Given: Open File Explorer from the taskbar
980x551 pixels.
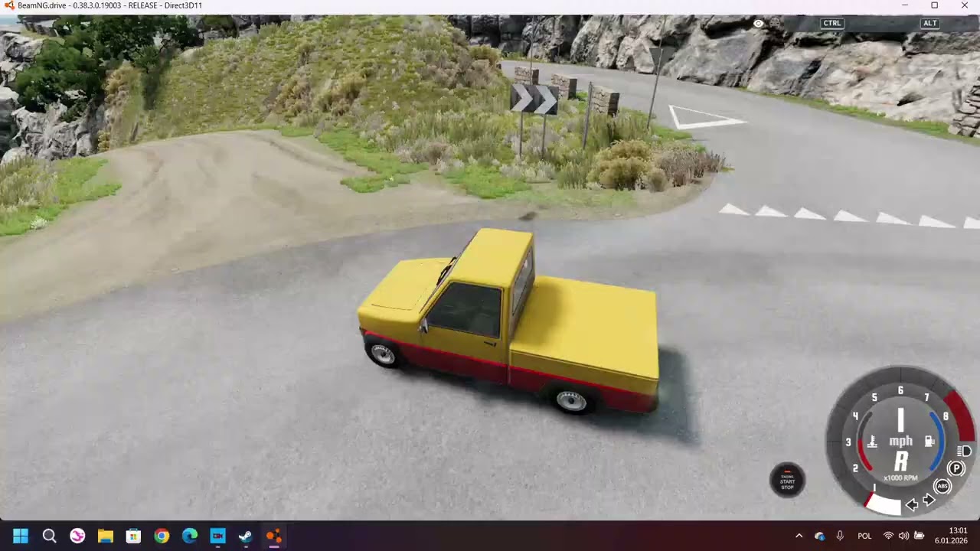Looking at the screenshot, I should tap(105, 536).
